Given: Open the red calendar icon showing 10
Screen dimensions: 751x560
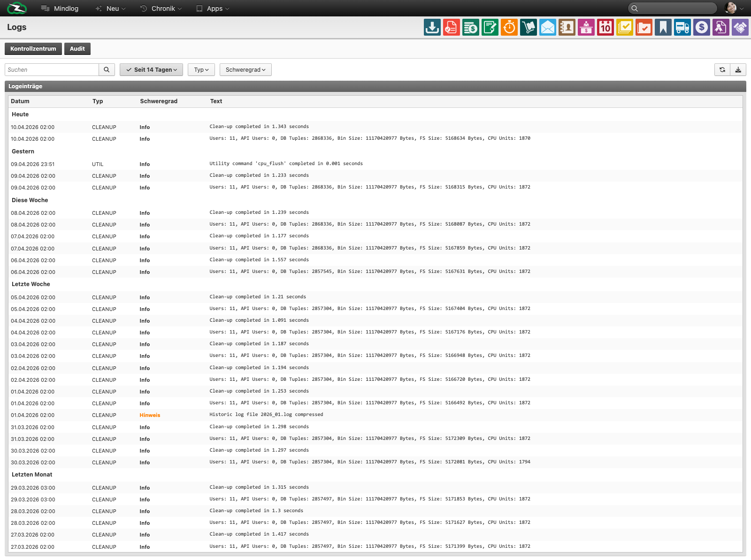Looking at the screenshot, I should pos(605,27).
